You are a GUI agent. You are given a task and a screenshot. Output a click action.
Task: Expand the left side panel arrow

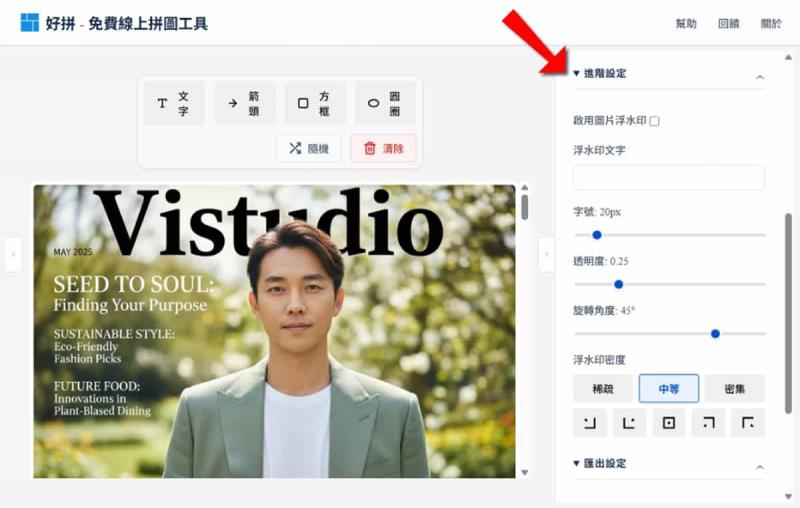click(13, 254)
